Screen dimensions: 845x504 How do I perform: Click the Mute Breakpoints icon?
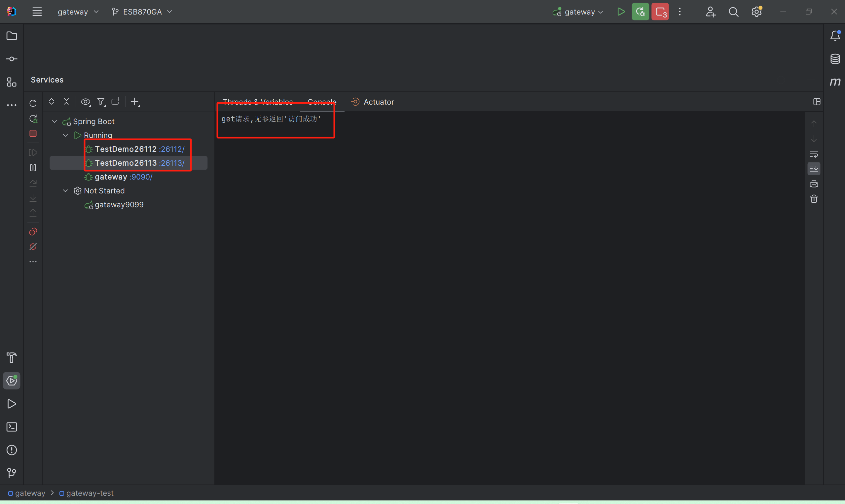pos(33,247)
